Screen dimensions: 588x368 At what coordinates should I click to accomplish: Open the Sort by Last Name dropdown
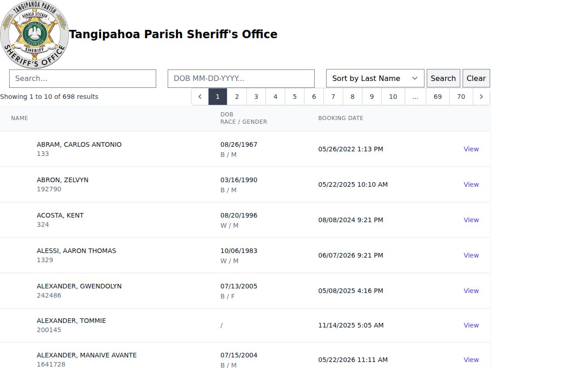(x=375, y=78)
